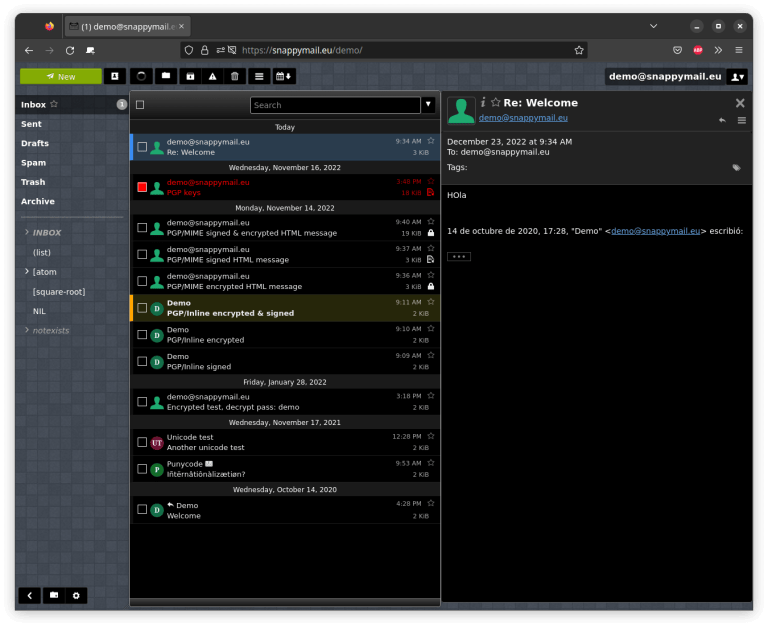768x627 pixels.
Task: Collapse the folder sidebar with left chevron
Action: coord(30,596)
